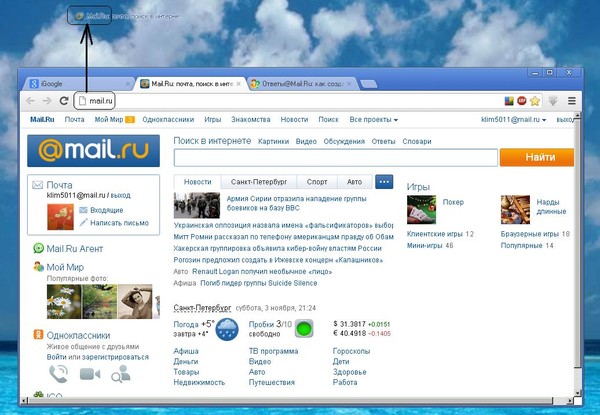The height and width of the screenshot is (415, 600).
Task: Click the rain cloud weather icon
Action: pos(227,329)
